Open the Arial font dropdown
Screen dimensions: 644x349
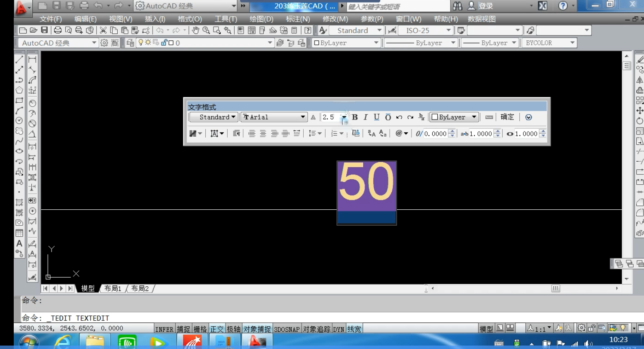click(303, 117)
